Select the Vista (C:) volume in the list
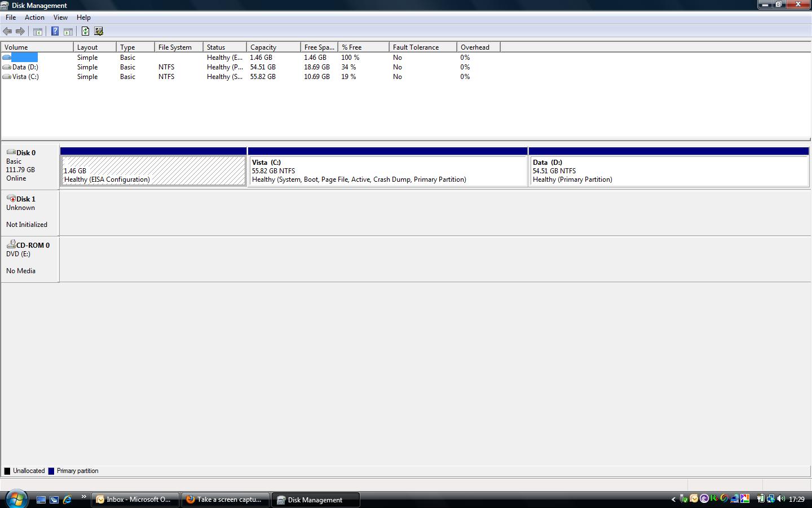The height and width of the screenshot is (508, 812). [x=25, y=77]
